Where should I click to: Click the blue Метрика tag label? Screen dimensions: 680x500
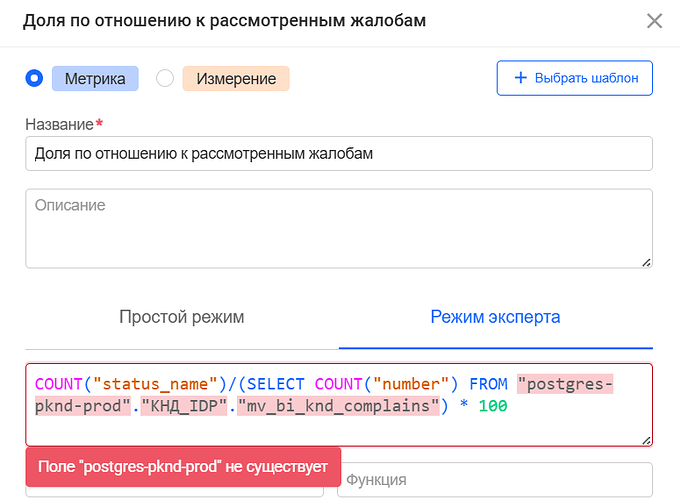click(95, 78)
